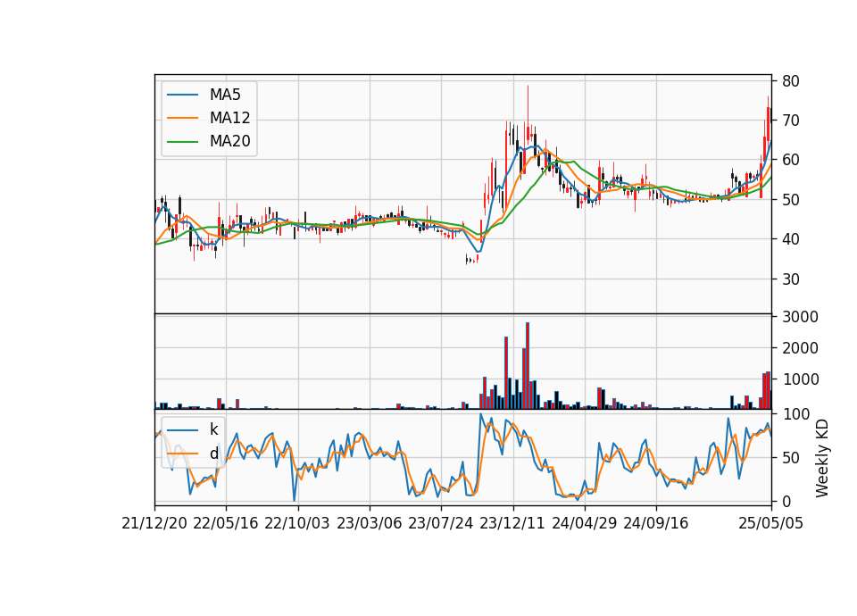Click the 22/10/03 date tick label
Image resolution: width=857 pixels, height=616 pixels.
coord(297,523)
